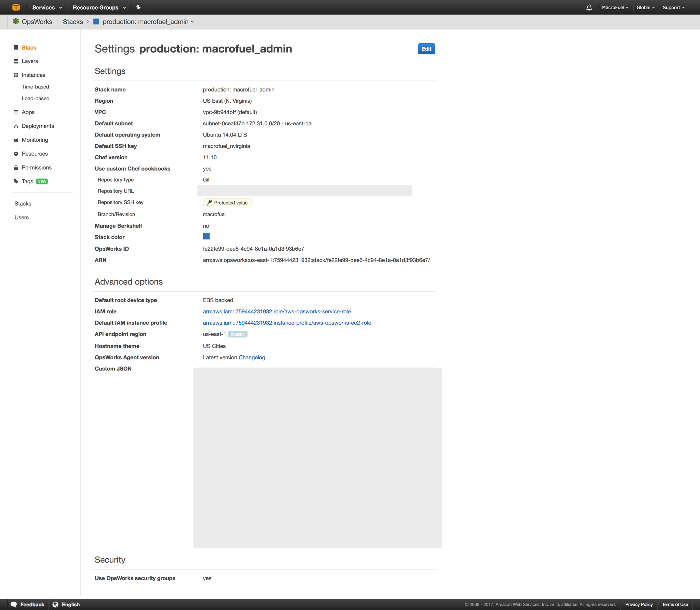Screen dimensions: 700x610
Task: Open production: macrofuel_admin stack switcher dropdown
Action: point(148,22)
